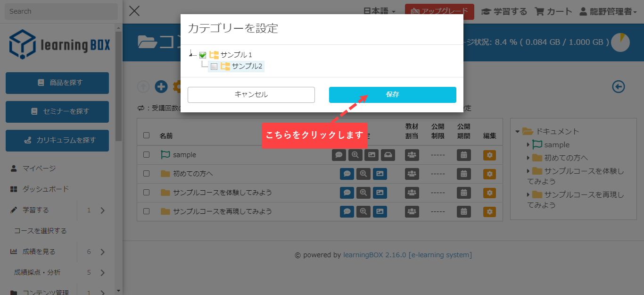This screenshot has height=295, width=644.
Task: Click the back arrow circle icon
Action: pos(618,86)
